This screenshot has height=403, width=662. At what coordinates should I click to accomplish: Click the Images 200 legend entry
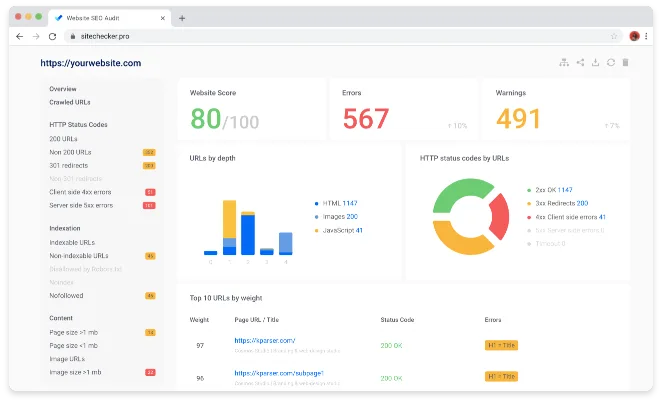336,216
